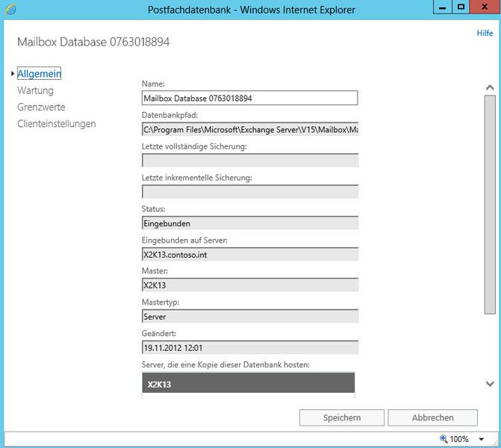
Task: Click the zoom magnifier icon
Action: pos(444,439)
